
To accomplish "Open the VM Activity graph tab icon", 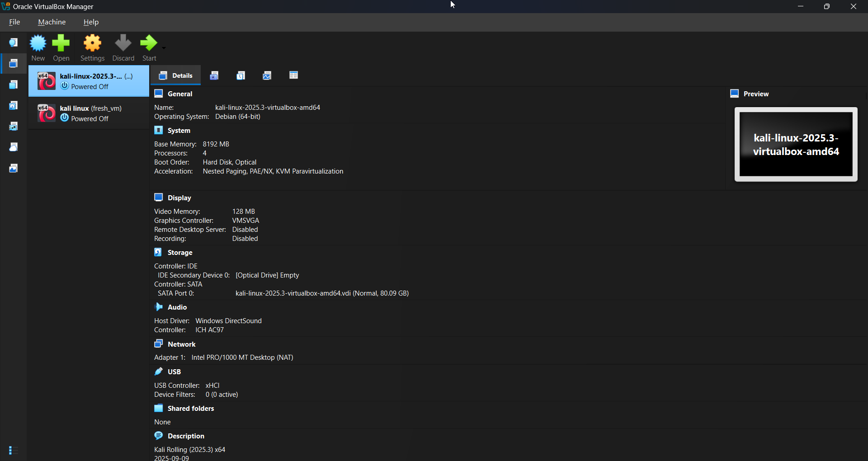I will click(x=267, y=75).
